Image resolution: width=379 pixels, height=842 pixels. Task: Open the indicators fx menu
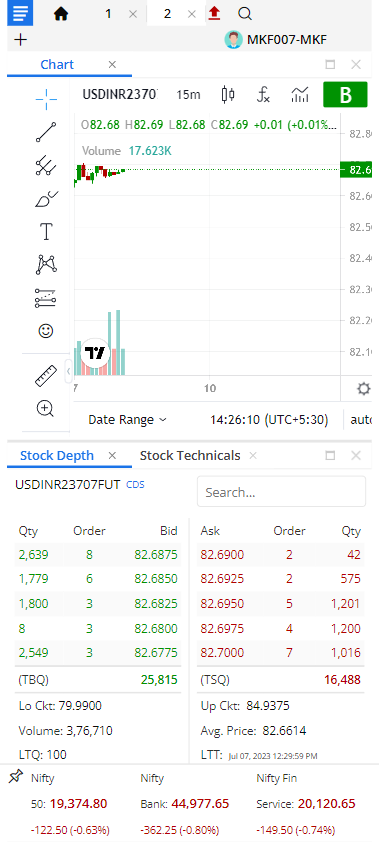pyautogui.click(x=263, y=95)
